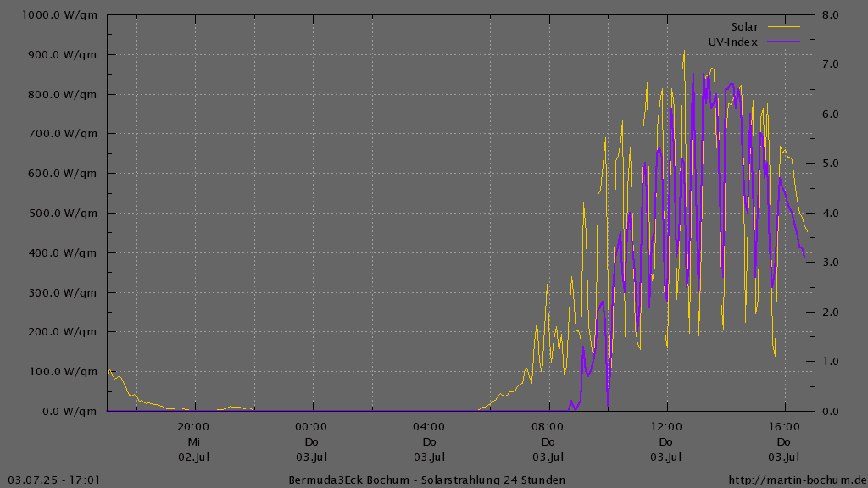
Task: Click the '200.0 W/qm' axis label
Action: [x=63, y=332]
